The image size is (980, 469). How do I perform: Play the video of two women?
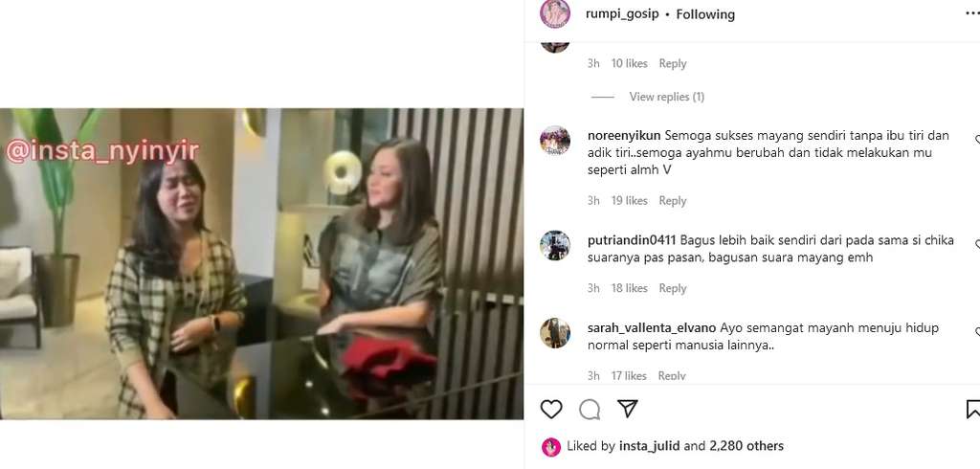262,264
